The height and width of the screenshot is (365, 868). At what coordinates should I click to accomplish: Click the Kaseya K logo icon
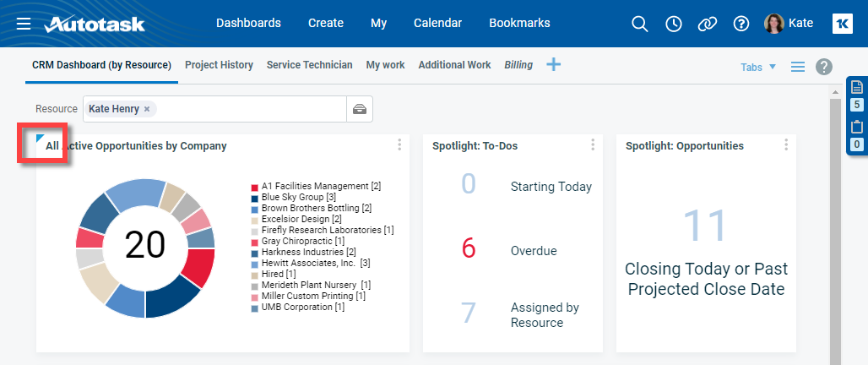tap(842, 24)
